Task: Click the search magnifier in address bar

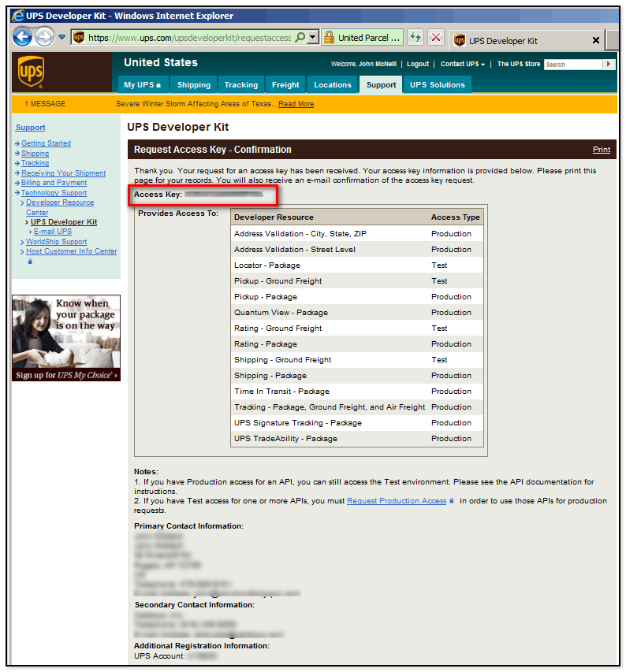Action: click(300, 38)
